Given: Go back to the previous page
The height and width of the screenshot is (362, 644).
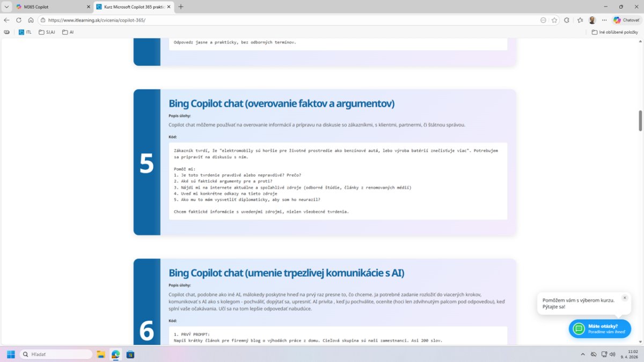Looking at the screenshot, I should tap(6, 20).
